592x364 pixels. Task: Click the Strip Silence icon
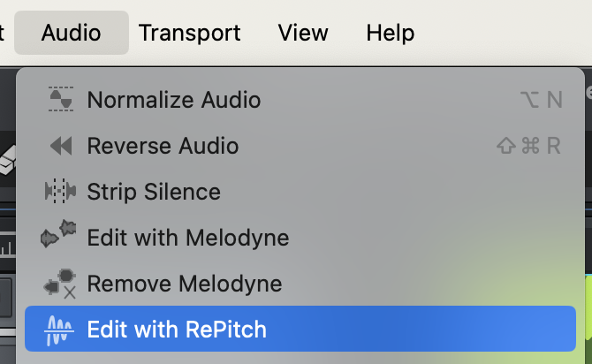(60, 192)
